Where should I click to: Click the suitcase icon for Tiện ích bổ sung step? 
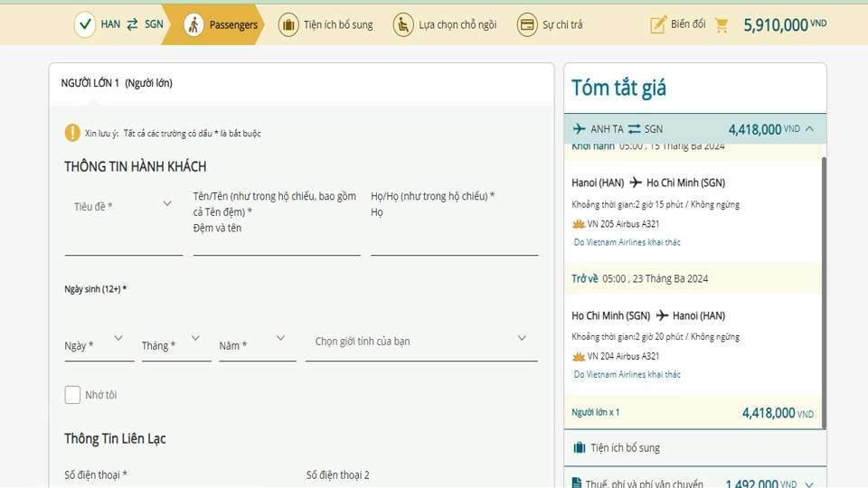pos(288,25)
